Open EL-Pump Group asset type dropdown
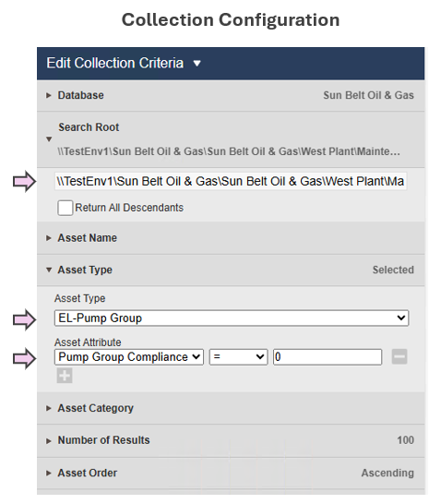441x504 pixels. coord(232,318)
